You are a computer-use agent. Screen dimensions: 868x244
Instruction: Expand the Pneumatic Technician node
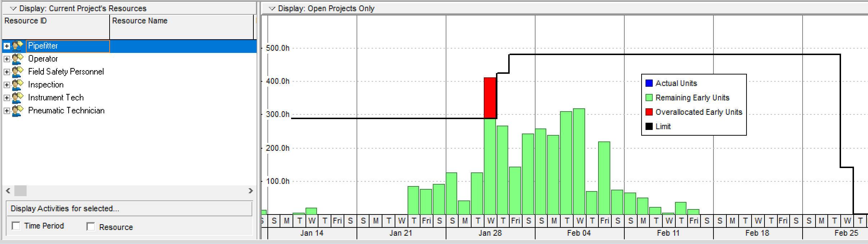coord(6,111)
